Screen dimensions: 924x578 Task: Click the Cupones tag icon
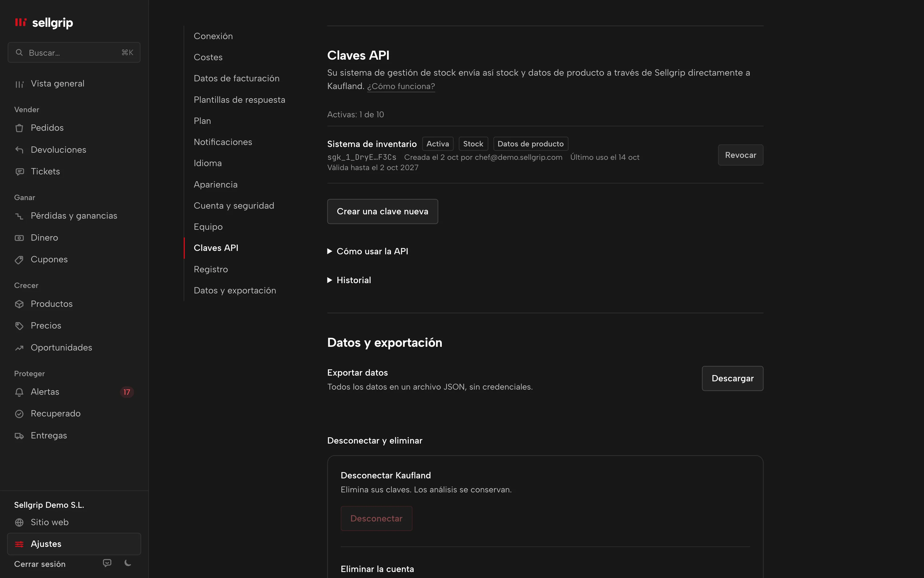[x=19, y=259]
